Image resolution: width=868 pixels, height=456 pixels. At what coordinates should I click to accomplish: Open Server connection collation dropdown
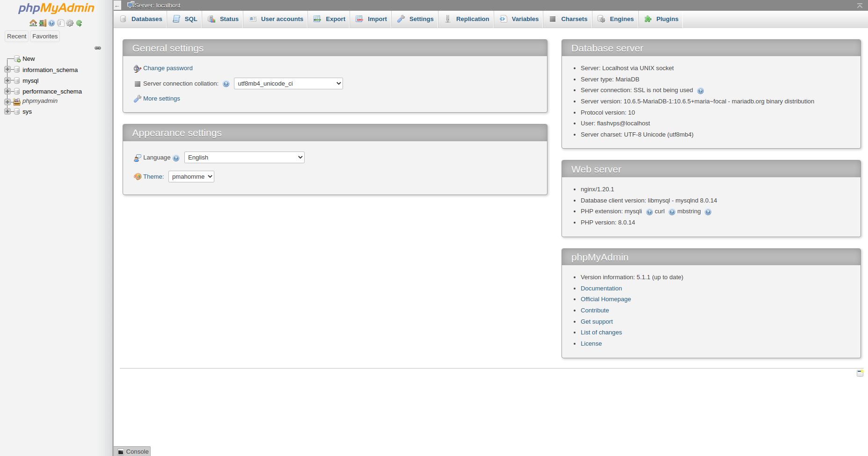tap(288, 84)
